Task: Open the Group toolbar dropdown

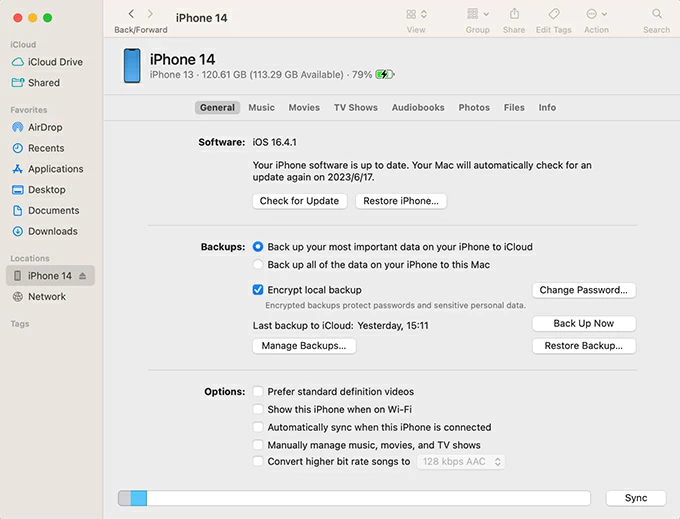Action: pos(477,14)
